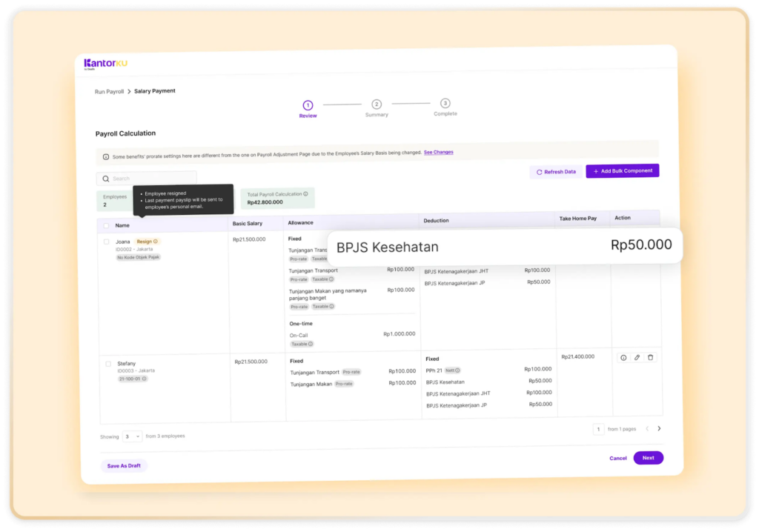The width and height of the screenshot is (759, 532).
Task: Click the info icon on the 21-100-01 tag
Action: (145, 379)
